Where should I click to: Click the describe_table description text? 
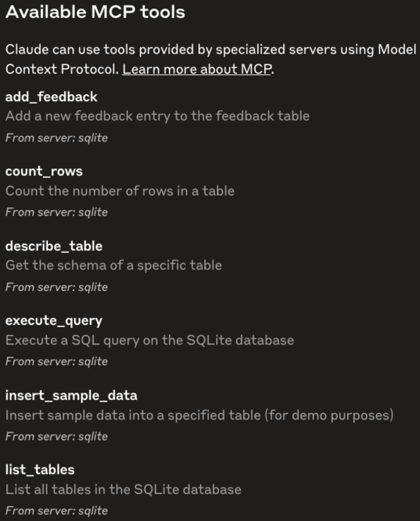coord(114,265)
